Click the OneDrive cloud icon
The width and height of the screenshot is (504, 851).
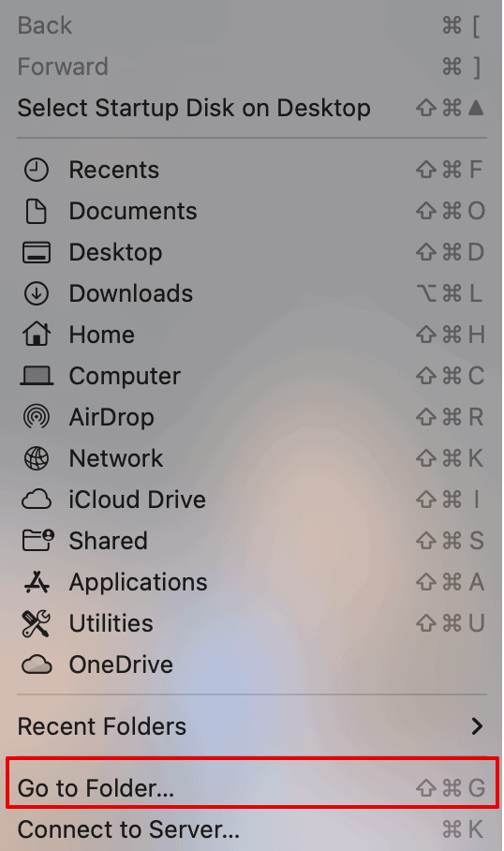(x=37, y=664)
